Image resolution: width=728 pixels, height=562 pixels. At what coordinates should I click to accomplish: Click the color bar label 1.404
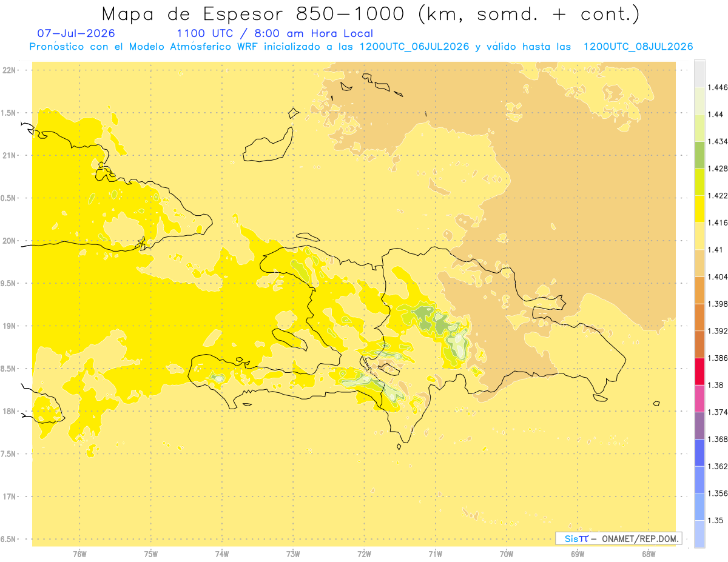(718, 276)
